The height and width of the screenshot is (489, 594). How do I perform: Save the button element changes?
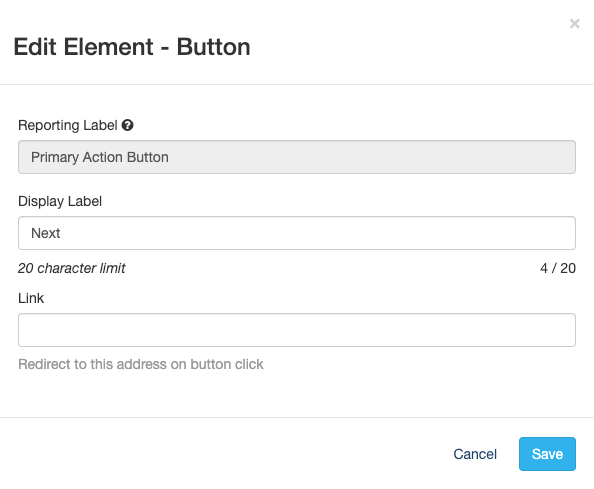[x=547, y=454]
